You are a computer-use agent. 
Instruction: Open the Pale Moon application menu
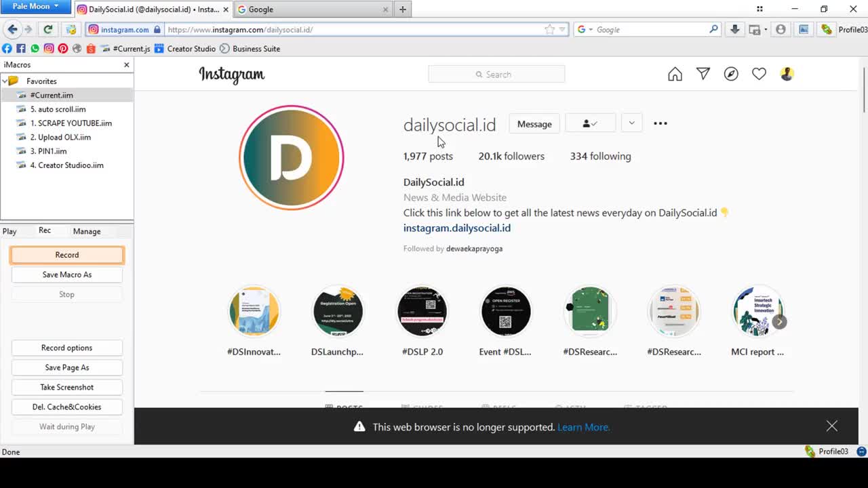35,7
